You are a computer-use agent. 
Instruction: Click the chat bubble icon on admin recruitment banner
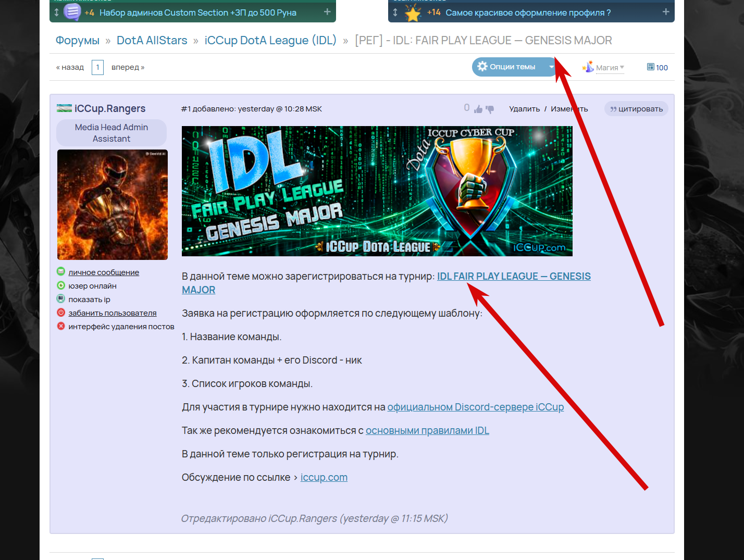[x=72, y=11]
